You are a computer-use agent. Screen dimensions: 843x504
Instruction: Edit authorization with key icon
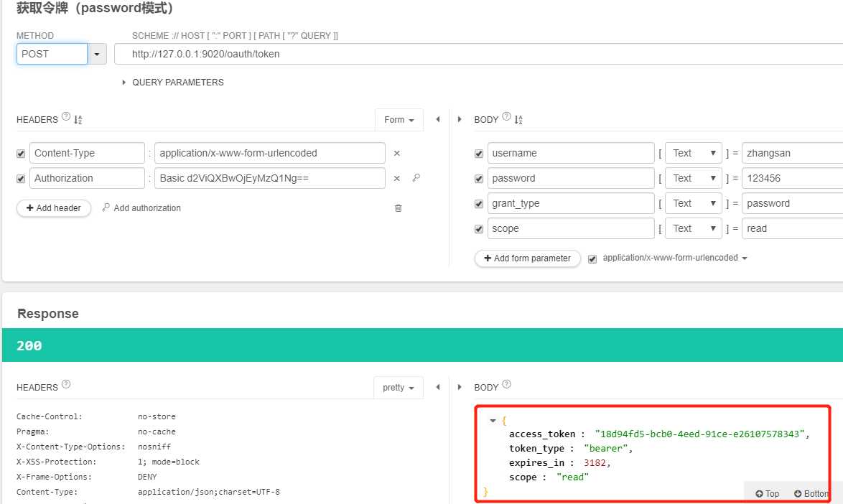point(416,178)
